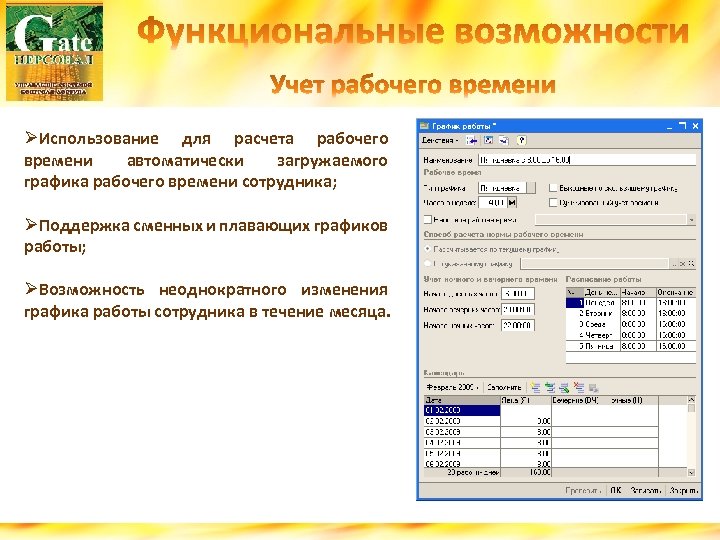Click the Часов в неделе value field

[493, 202]
